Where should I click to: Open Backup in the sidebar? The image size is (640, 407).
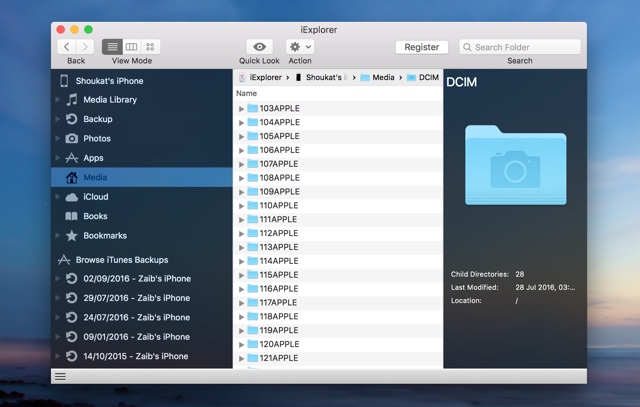click(89, 119)
